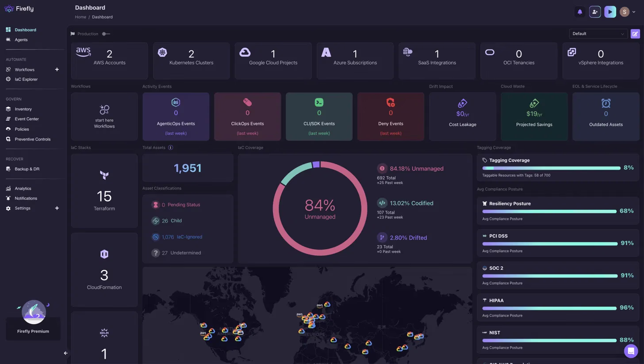Click the 84% Unmanaged donut chart
Screen dimensions: 644x364
click(x=320, y=209)
